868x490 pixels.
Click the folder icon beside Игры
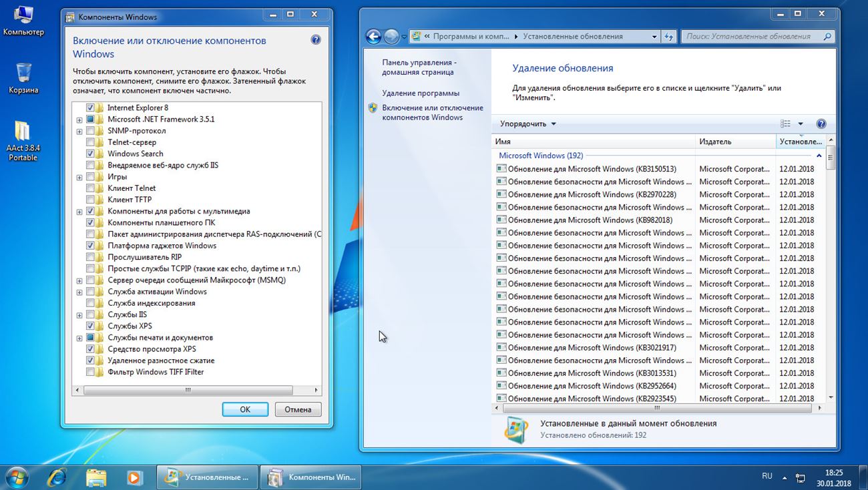pyautogui.click(x=99, y=177)
